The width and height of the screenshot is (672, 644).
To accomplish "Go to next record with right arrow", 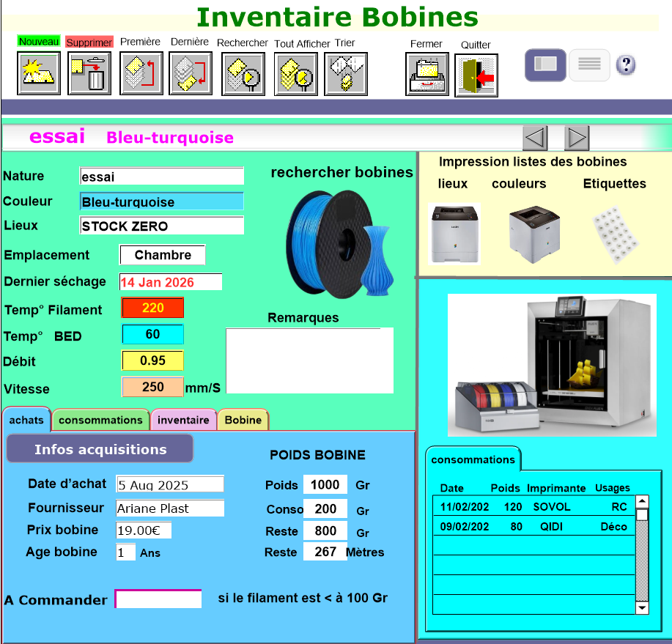I will point(577,138).
